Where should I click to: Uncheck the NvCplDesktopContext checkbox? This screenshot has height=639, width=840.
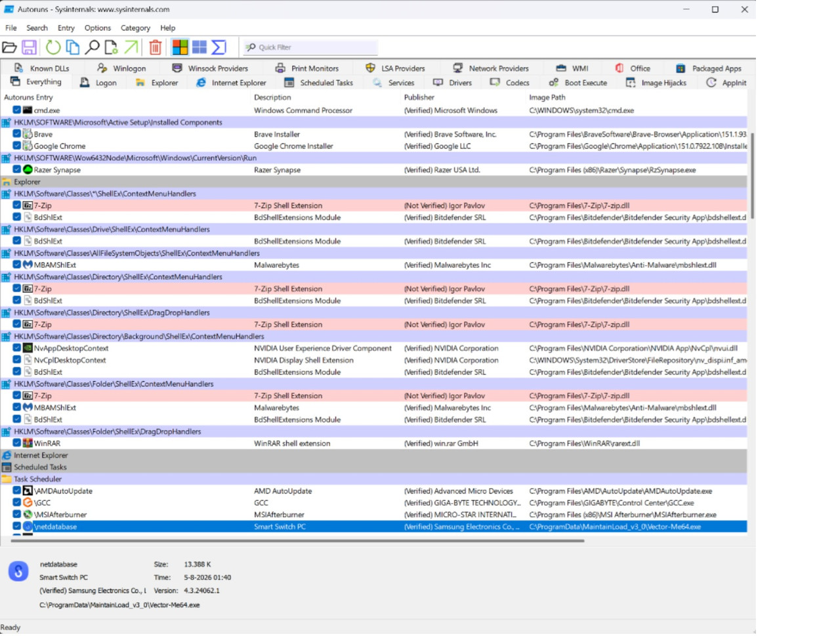(x=17, y=360)
